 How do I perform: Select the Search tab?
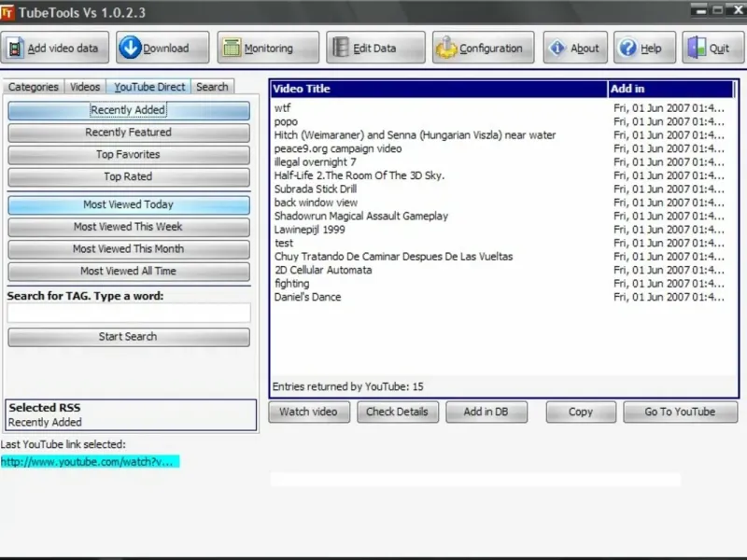click(212, 87)
